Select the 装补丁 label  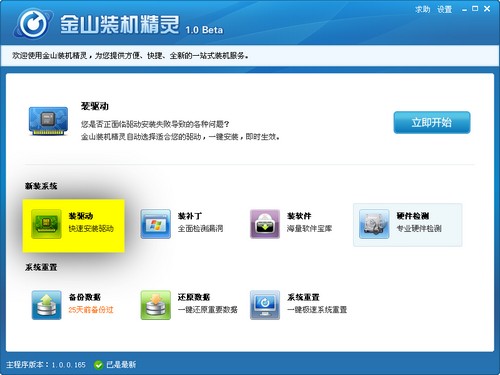tap(190, 216)
